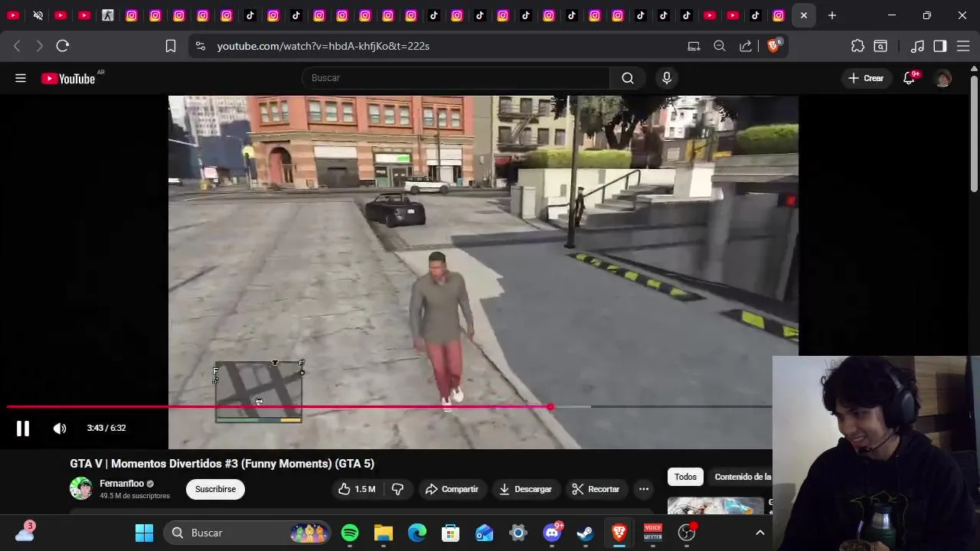This screenshot has height=551, width=980.
Task: Open Fernanfloo channel avatar picture
Action: (x=81, y=488)
